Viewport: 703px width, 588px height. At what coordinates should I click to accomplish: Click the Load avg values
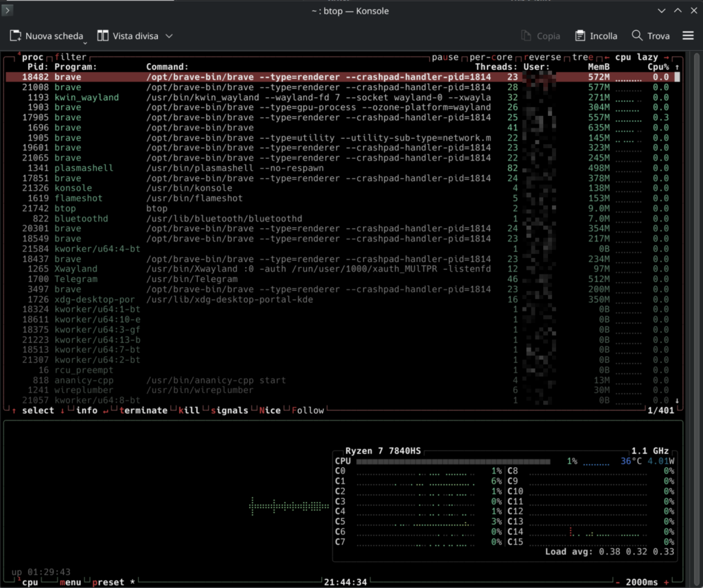pyautogui.click(x=636, y=552)
